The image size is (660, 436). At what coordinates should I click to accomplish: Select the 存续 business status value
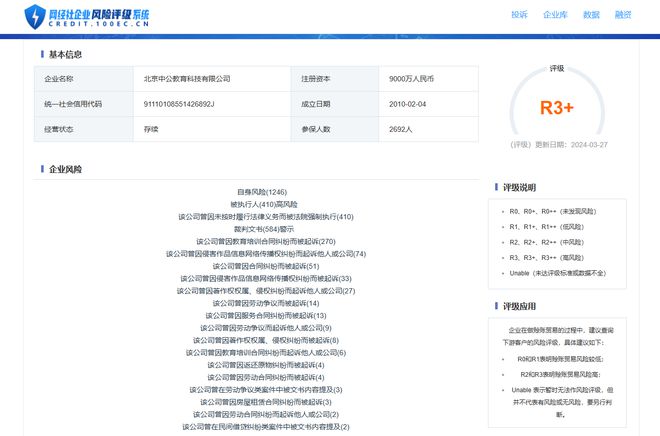tap(151, 129)
